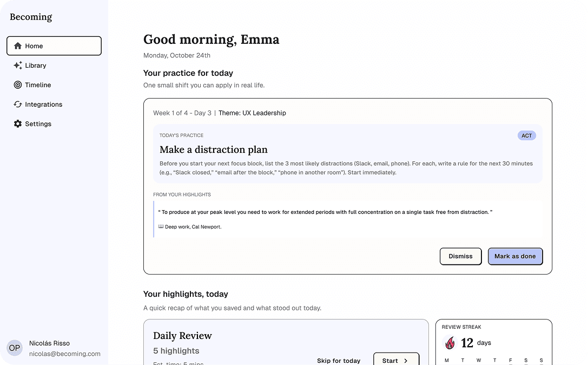This screenshot has width=588, height=365.
Task: Click the Library sparkle icon
Action: pyautogui.click(x=18, y=66)
